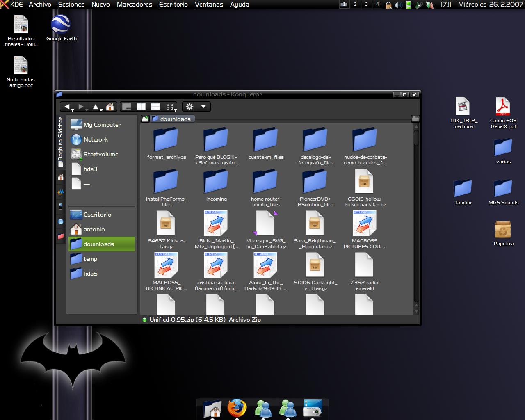Open dropdown arrow beside the gear
525x420 pixels.
point(203,107)
